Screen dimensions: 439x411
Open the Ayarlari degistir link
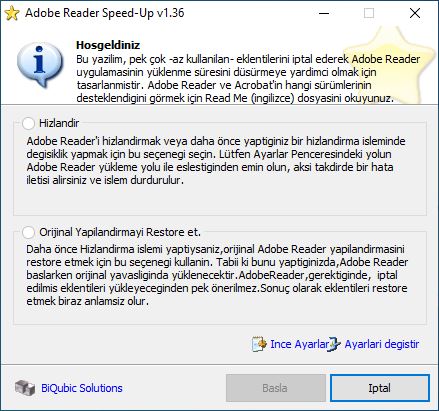(x=382, y=344)
